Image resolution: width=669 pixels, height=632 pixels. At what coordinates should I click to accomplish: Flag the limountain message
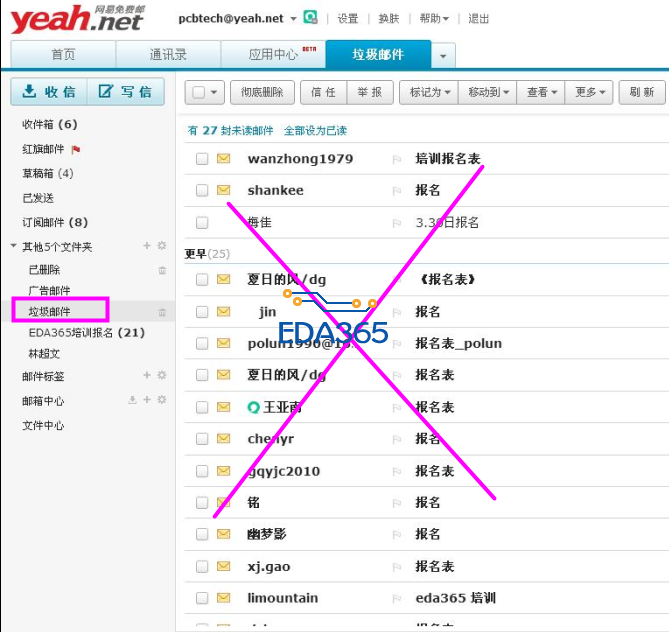coord(397,599)
